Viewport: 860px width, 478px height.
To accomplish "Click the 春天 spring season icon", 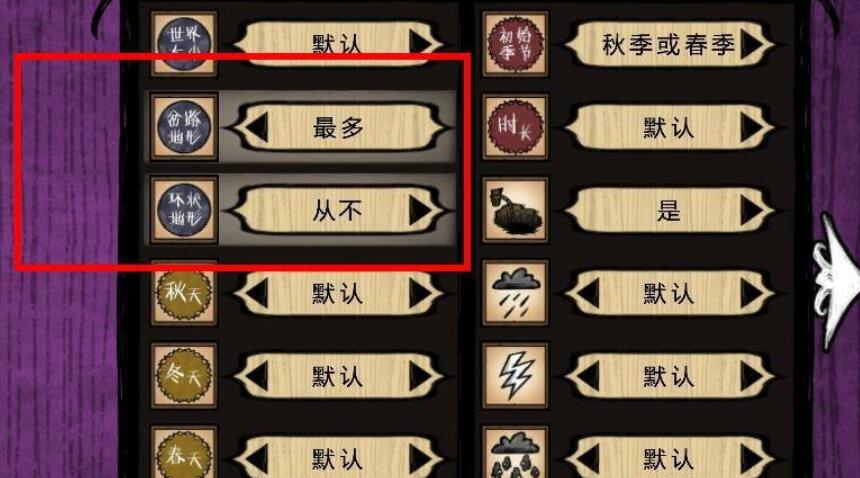I will [184, 454].
